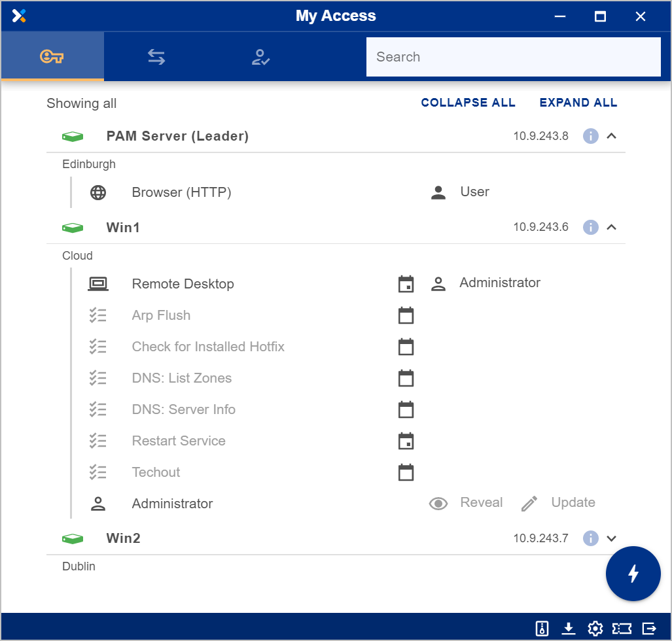
Task: Reveal the Administrator password
Action: [466, 503]
